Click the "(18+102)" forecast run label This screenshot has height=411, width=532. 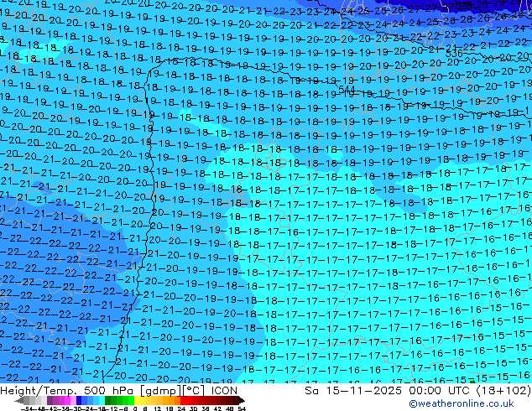coord(503,391)
